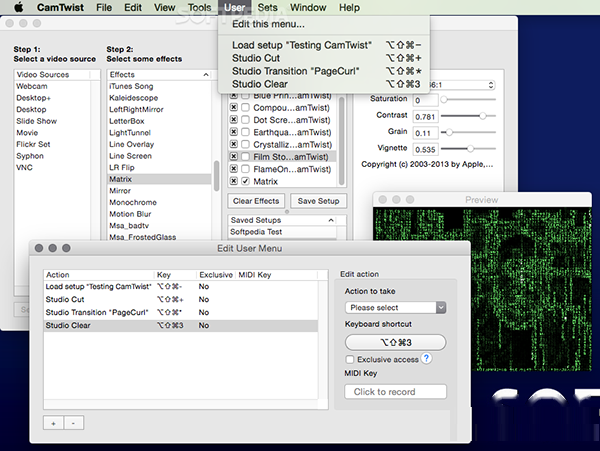
Task: Open the Apple menu
Action: pos(18,7)
